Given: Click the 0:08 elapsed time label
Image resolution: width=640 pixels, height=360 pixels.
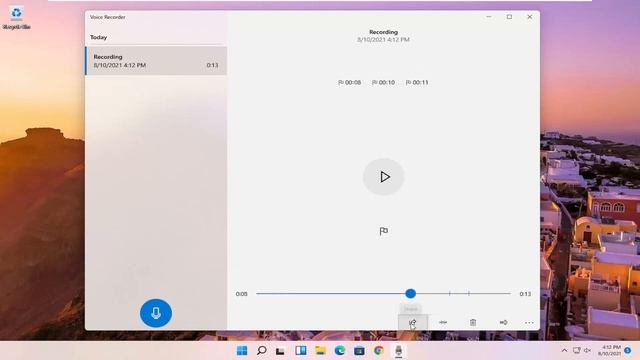Looking at the screenshot, I should point(242,294).
